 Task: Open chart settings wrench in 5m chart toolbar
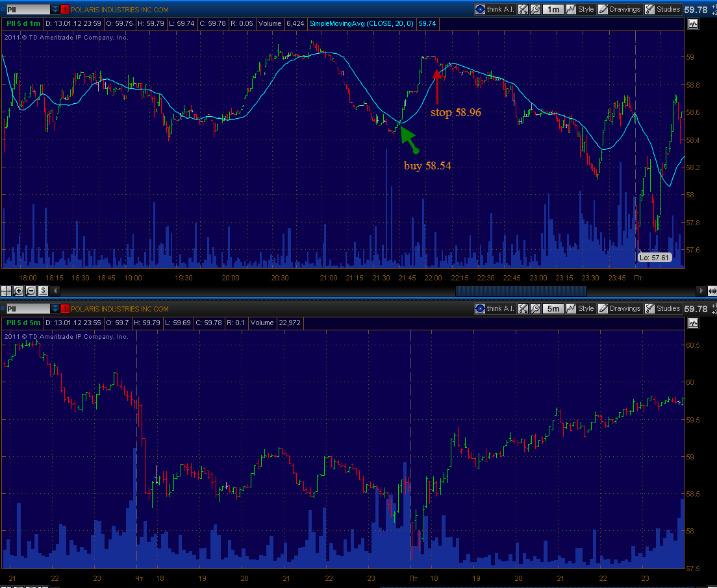click(x=535, y=308)
